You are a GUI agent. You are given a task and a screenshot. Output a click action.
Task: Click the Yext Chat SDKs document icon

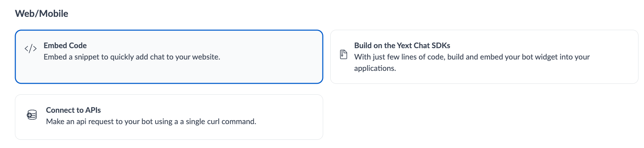tap(344, 54)
